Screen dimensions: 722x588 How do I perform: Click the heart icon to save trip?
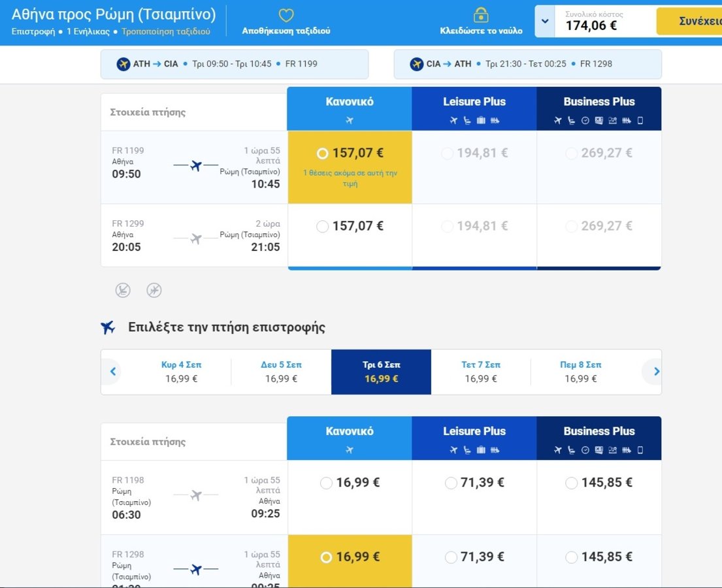[x=286, y=16]
